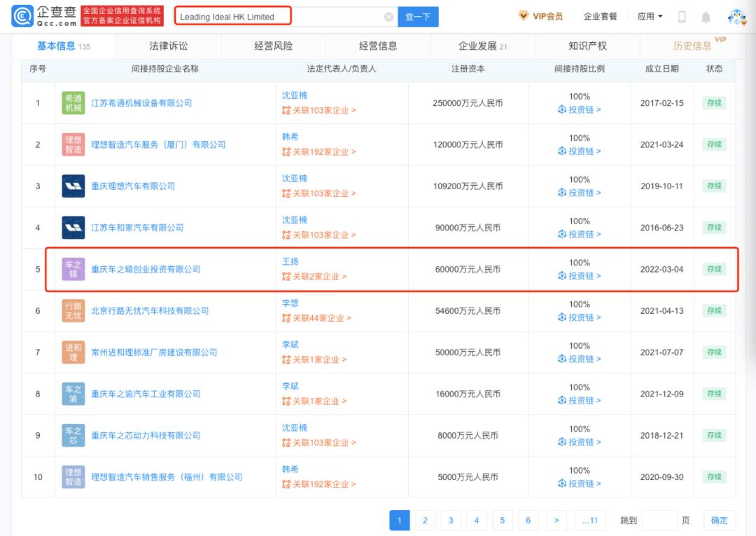Open company 江苏车和家汽车有限公司
The width and height of the screenshot is (756, 536).
point(137,227)
